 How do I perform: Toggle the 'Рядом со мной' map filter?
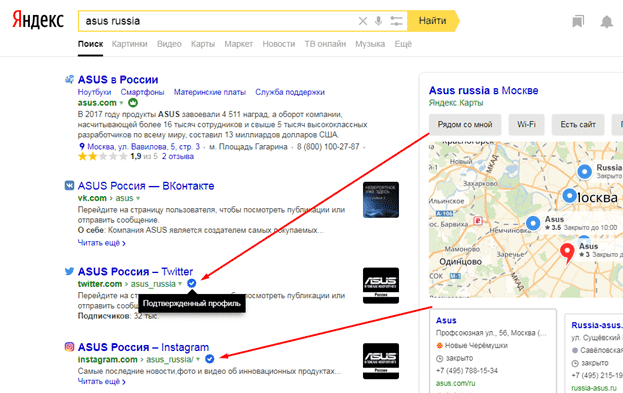465,125
